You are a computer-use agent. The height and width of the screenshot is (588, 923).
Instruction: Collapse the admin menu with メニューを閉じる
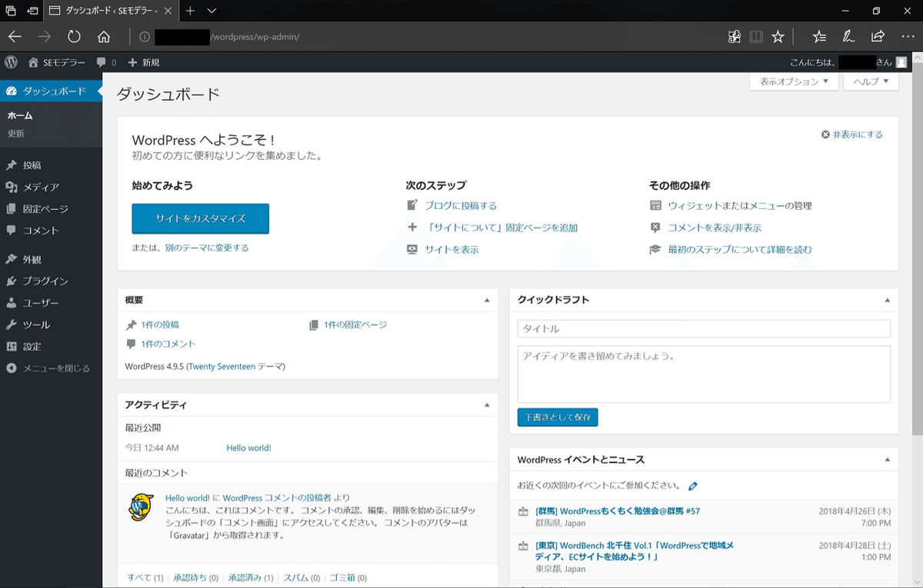tap(48, 368)
